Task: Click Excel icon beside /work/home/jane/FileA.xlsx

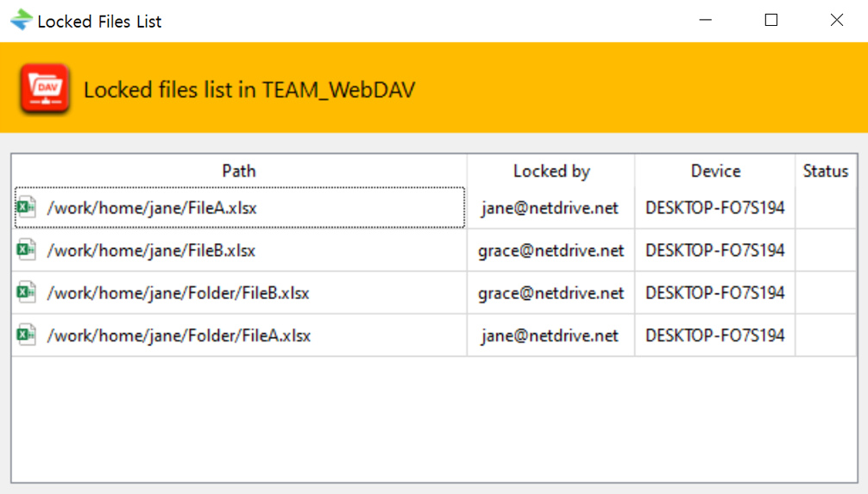Action: point(27,207)
